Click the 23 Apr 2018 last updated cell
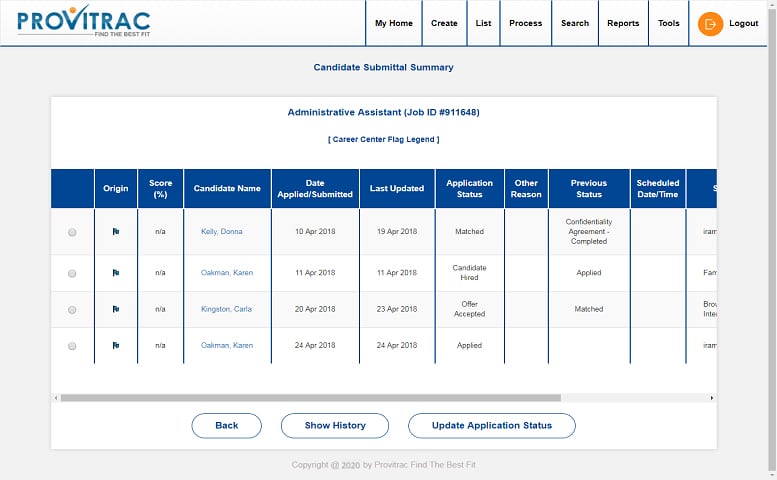Viewport: 777px width, 480px height. coord(397,309)
